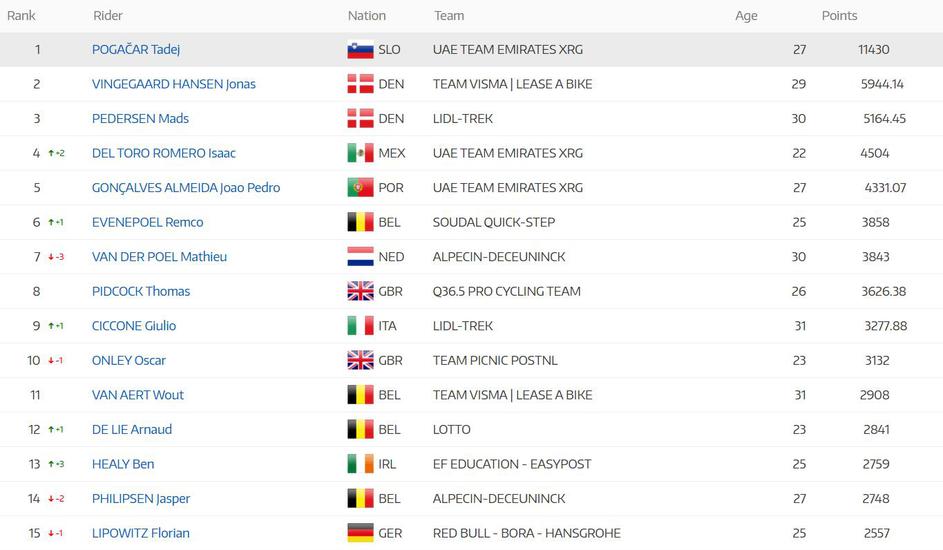Click the Rider column header
Screen dimensions: 943x550
[108, 16]
